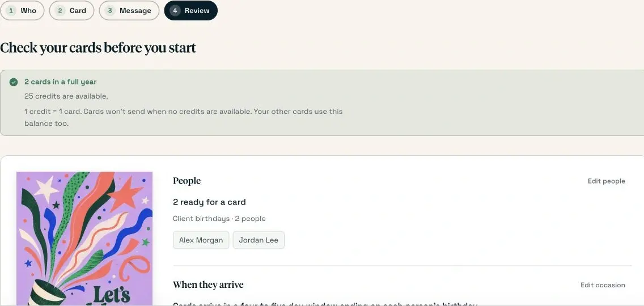Click the number 4 circle badge

click(x=175, y=11)
